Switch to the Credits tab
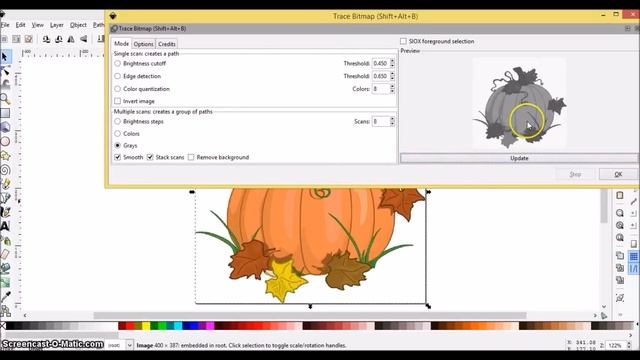The image size is (640, 360). [167, 44]
